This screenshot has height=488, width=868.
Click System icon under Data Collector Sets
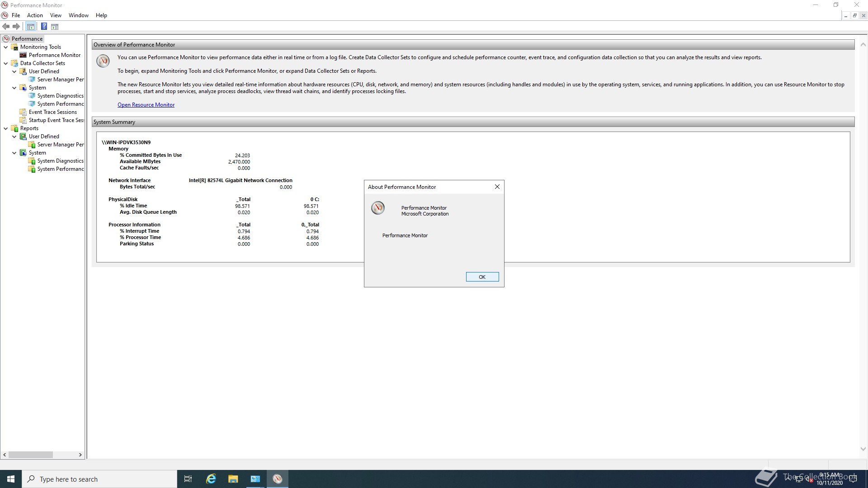tap(23, 88)
